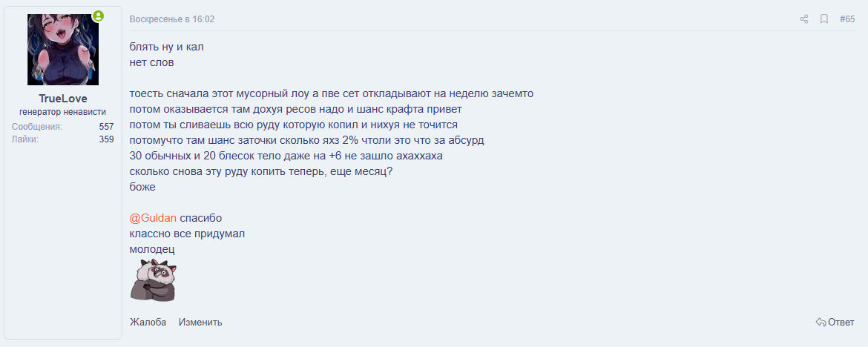Click the hugging raccoons sticker

coord(152,280)
